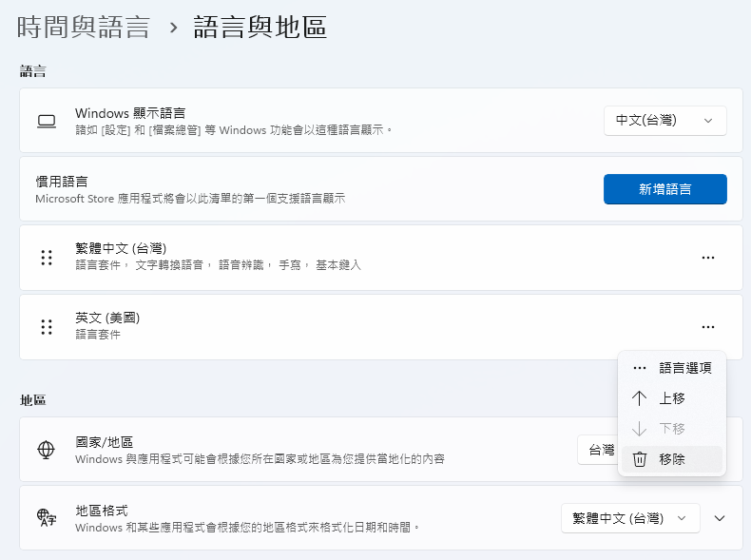
Task: Expand the 地區格式 section with the chevron
Action: point(720,518)
